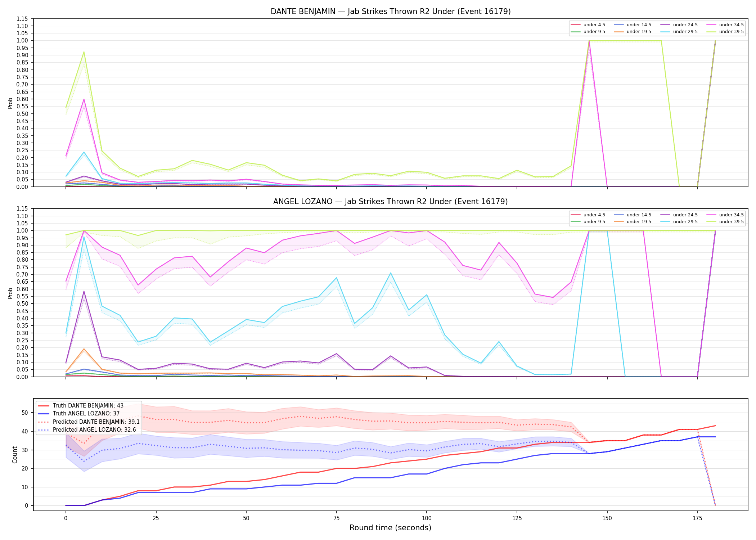
Task: Click the x-axis tick label '125'
Action: 517,518
